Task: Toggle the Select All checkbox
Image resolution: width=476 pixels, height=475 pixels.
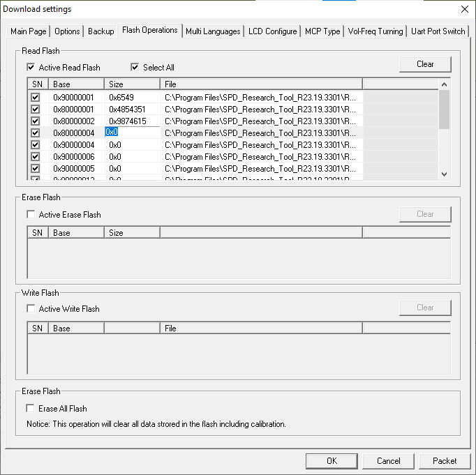Action: [x=135, y=68]
